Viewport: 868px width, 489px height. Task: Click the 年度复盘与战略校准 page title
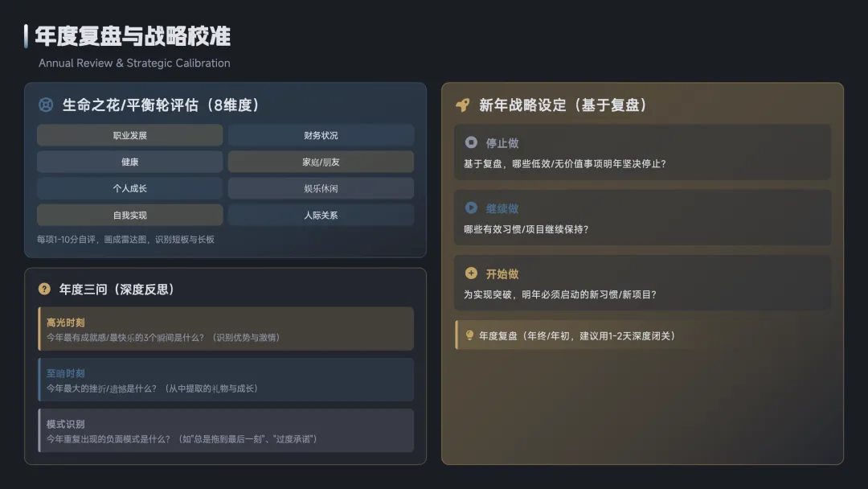point(133,36)
